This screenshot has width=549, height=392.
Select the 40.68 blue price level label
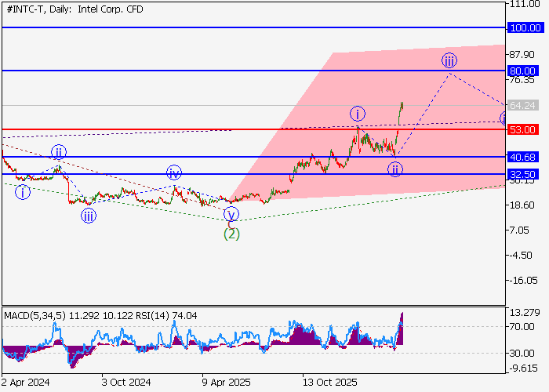(522, 157)
